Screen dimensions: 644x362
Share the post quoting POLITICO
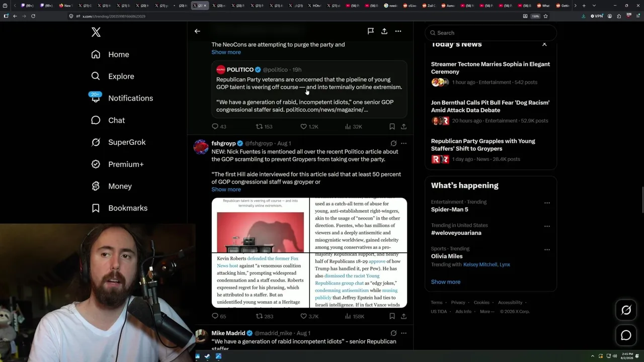click(404, 127)
